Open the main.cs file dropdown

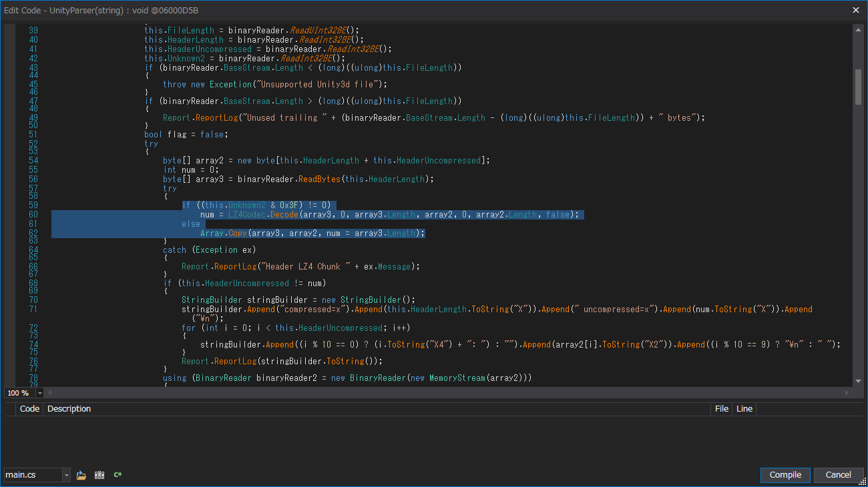[66, 475]
